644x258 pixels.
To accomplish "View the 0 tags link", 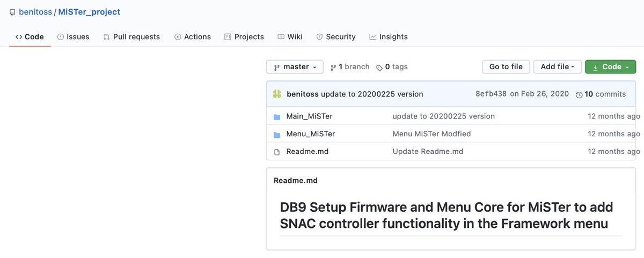I will 392,67.
